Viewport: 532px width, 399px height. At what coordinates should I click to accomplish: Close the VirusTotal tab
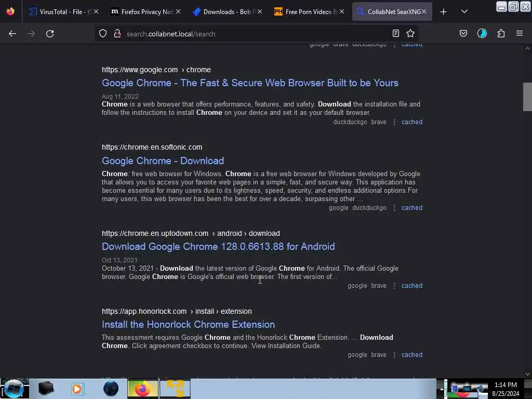pyautogui.click(x=96, y=11)
